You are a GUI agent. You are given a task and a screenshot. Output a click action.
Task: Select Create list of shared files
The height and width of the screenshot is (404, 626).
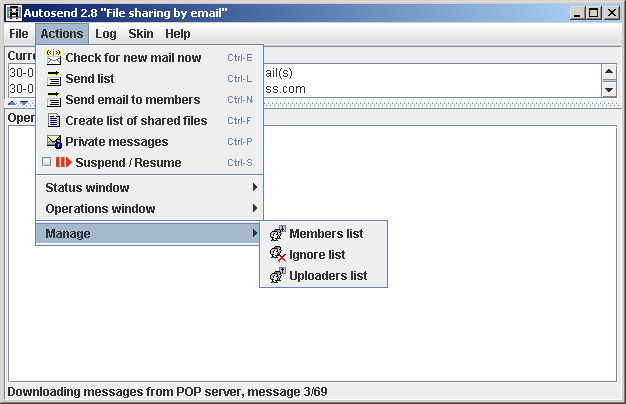149,121
